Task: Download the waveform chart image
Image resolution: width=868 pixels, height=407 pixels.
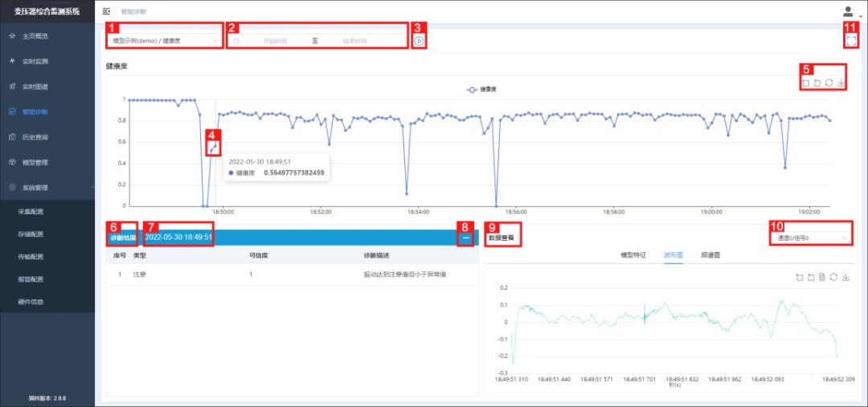Action: pos(845,277)
